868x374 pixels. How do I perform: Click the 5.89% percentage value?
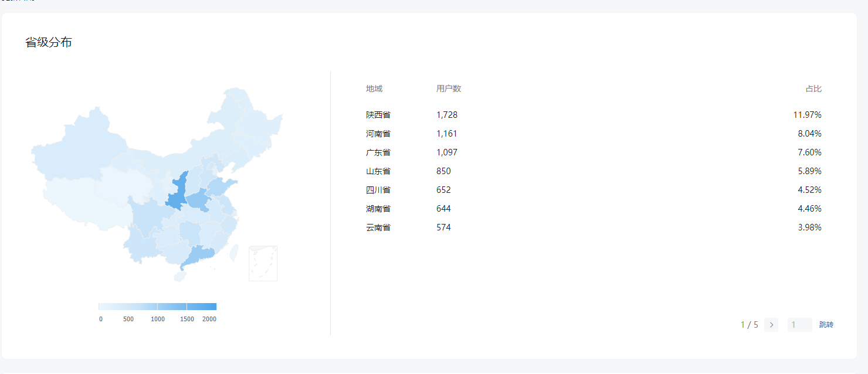click(x=810, y=171)
